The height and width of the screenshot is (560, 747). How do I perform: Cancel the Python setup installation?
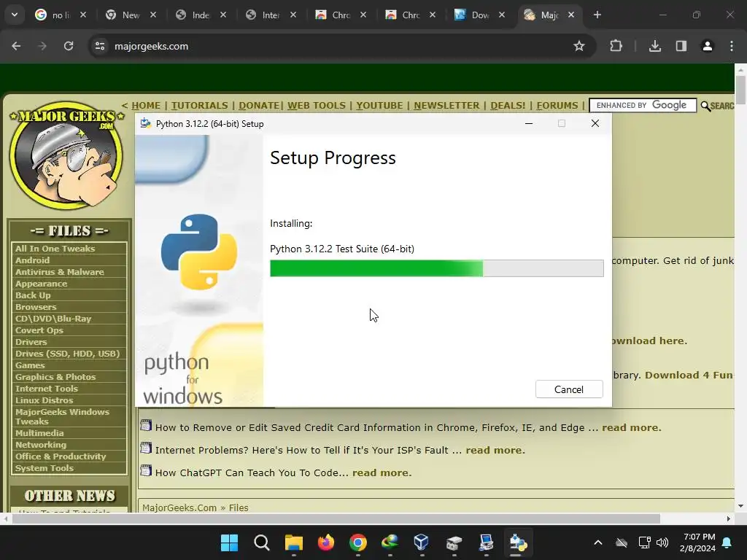(x=569, y=389)
